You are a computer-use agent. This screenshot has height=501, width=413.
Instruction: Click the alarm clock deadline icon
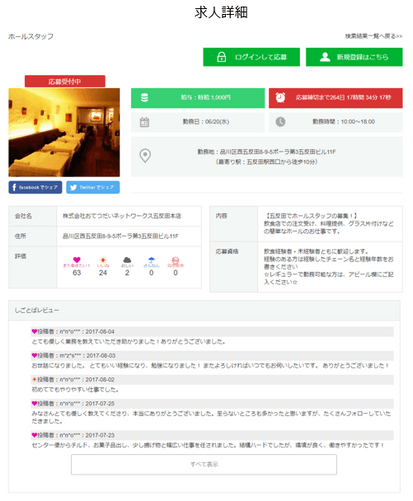(x=280, y=97)
